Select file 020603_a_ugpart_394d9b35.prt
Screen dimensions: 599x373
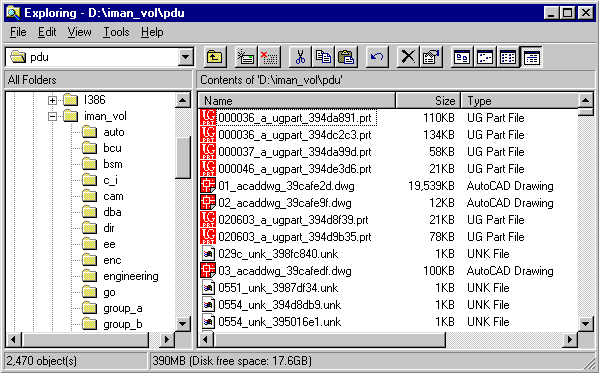pyautogui.click(x=295, y=237)
